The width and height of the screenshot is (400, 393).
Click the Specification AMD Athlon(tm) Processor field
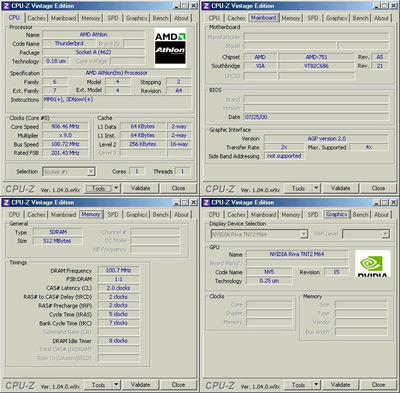117,73
